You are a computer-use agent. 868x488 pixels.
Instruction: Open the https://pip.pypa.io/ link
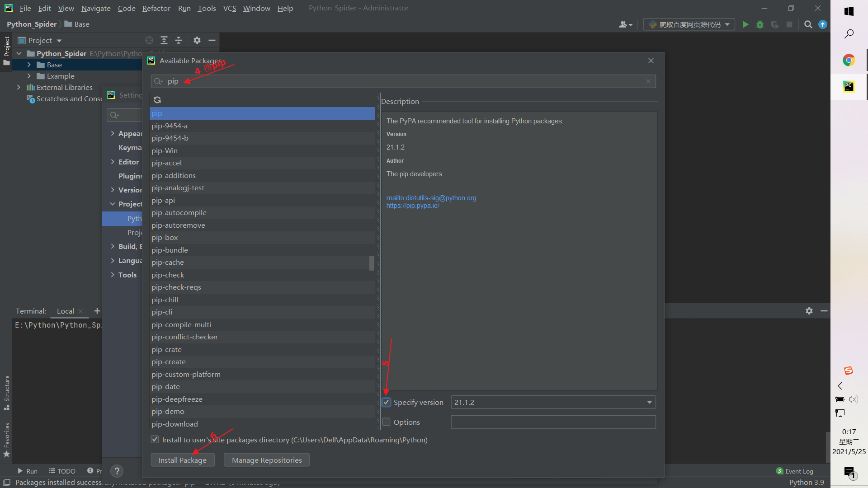pyautogui.click(x=412, y=206)
